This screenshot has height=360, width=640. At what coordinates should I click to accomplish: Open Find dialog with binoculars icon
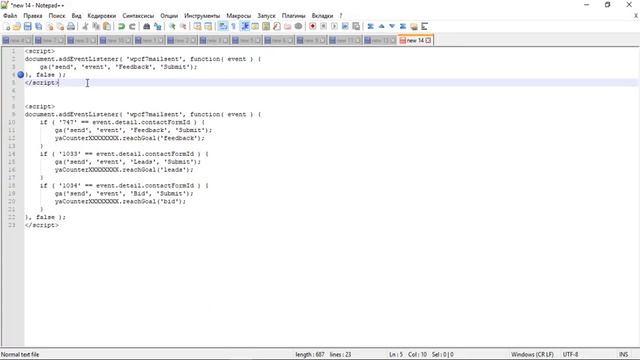pos(147,27)
